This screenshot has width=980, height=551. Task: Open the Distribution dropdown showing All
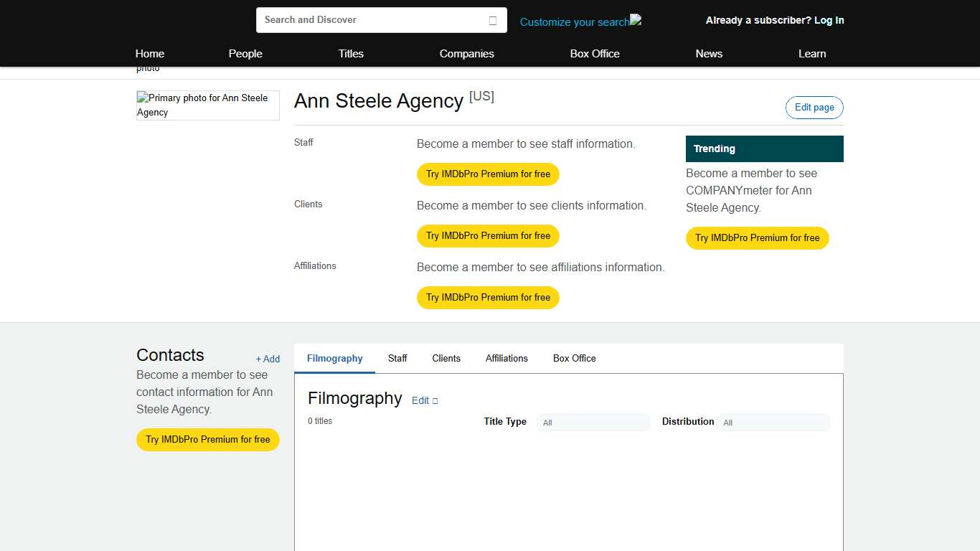point(773,423)
